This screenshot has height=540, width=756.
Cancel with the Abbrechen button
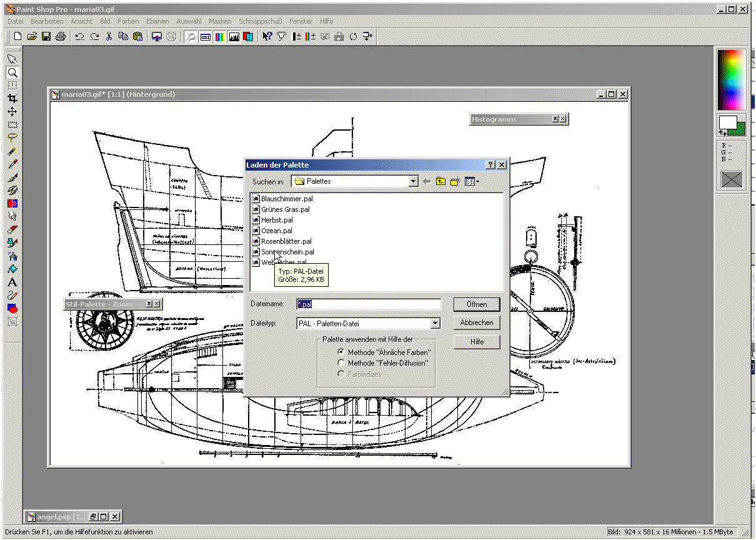point(477,322)
